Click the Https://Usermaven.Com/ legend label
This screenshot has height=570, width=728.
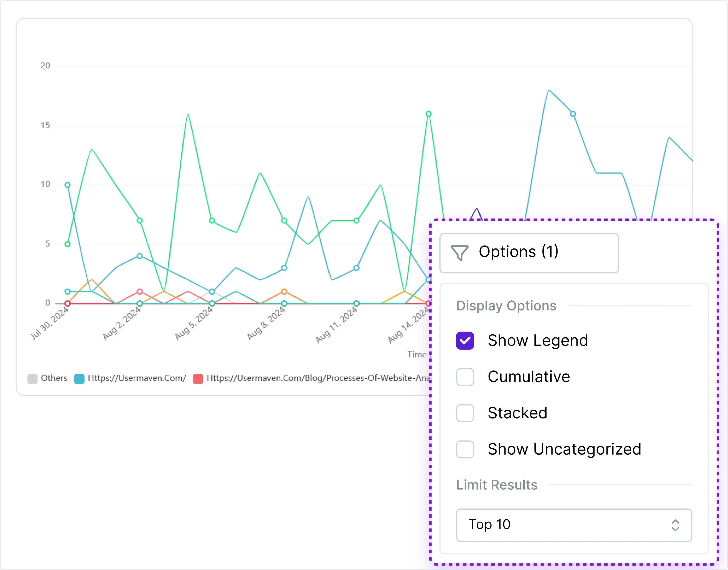137,378
